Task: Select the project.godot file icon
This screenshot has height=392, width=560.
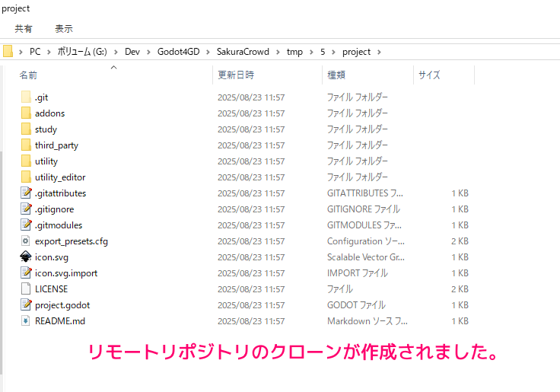Action: pos(26,305)
